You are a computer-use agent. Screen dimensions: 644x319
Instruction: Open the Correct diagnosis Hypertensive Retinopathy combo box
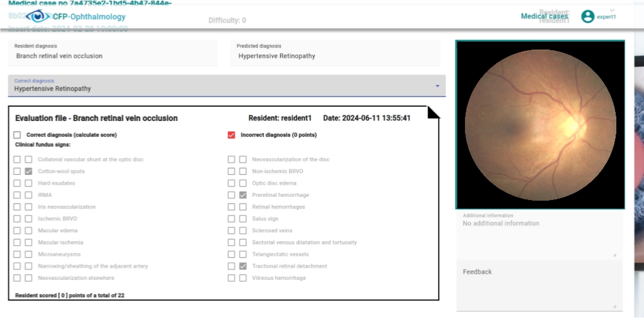tap(227, 86)
